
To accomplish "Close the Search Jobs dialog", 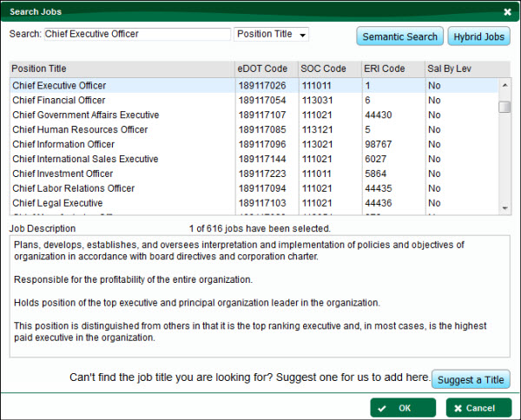I will tap(507, 11).
